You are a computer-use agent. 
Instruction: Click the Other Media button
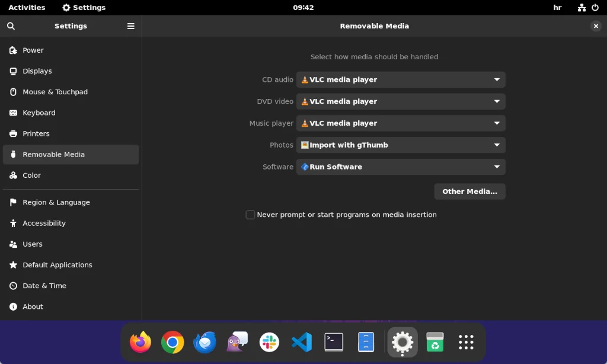pyautogui.click(x=469, y=191)
